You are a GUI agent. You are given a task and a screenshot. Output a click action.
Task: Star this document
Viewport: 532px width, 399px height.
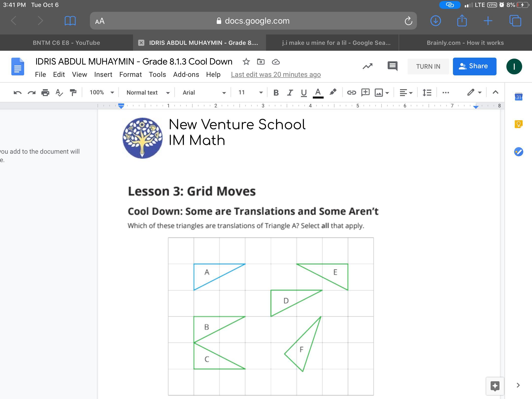[x=246, y=62]
